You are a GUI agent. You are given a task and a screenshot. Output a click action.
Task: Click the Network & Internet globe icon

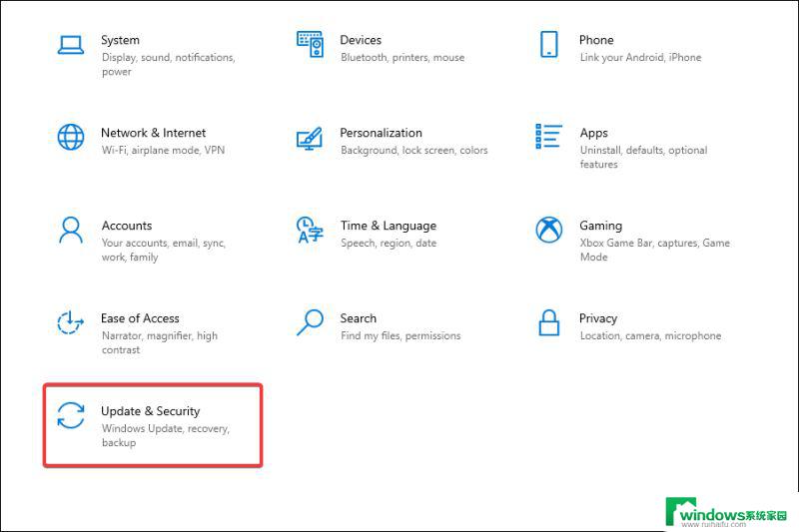point(70,137)
